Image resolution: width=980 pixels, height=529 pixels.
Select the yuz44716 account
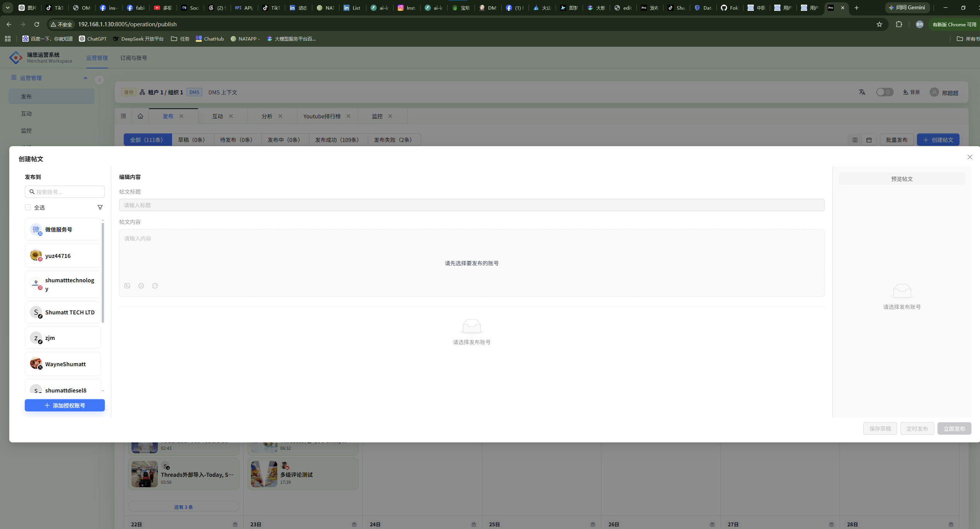(x=63, y=256)
